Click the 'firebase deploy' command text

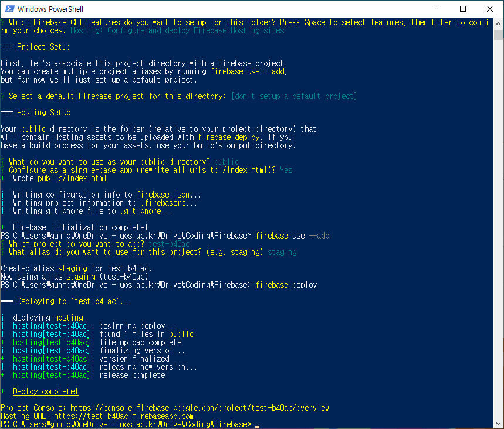286,285
